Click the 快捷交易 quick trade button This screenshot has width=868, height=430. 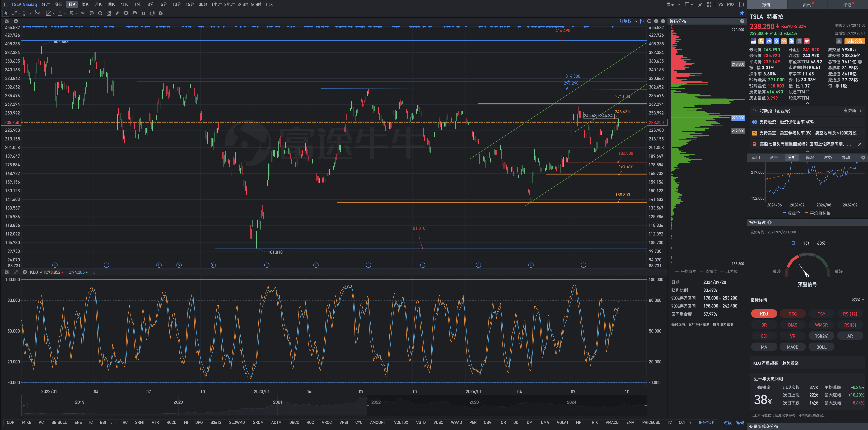pos(855,41)
